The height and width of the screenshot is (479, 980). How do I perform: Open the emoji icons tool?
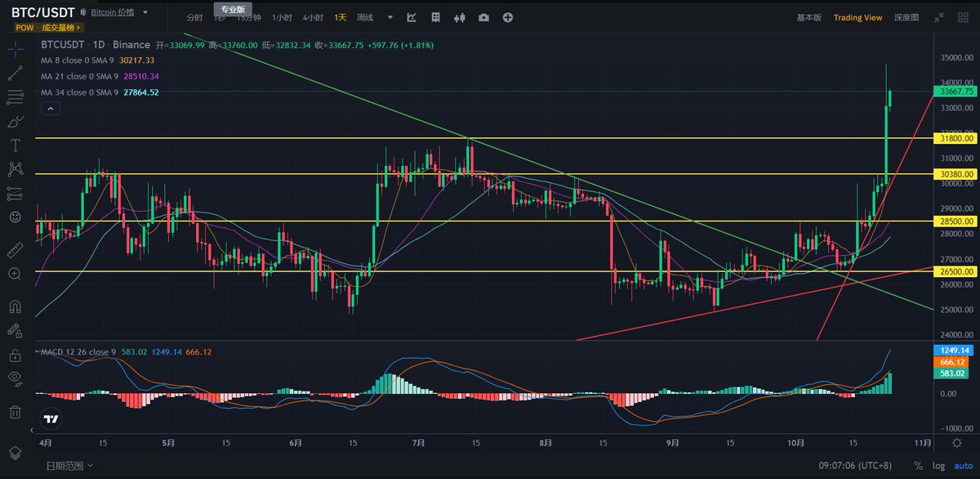tap(15, 217)
